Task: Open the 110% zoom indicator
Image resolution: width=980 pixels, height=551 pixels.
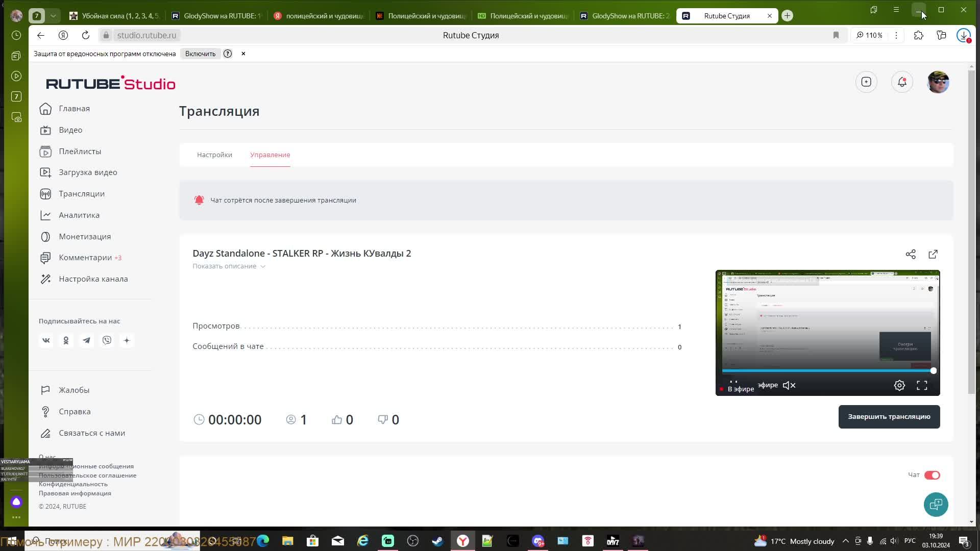Action: [870, 35]
